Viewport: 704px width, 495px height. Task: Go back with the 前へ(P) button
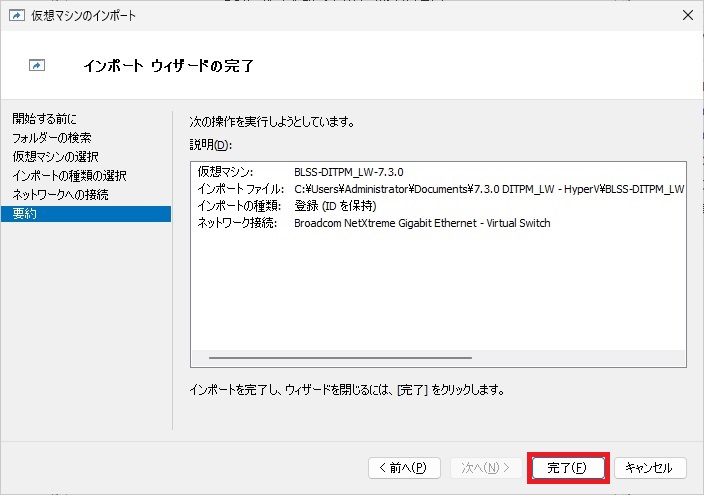404,468
